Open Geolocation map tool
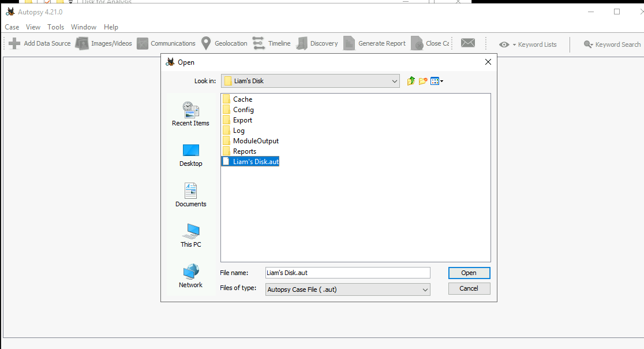Viewport: 644px width, 349px height. coord(224,43)
